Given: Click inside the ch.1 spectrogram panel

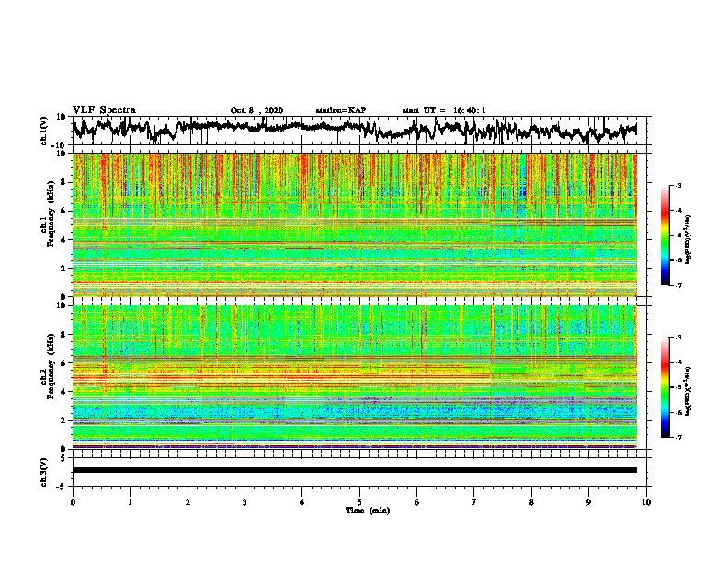Looking at the screenshot, I should point(354,224).
